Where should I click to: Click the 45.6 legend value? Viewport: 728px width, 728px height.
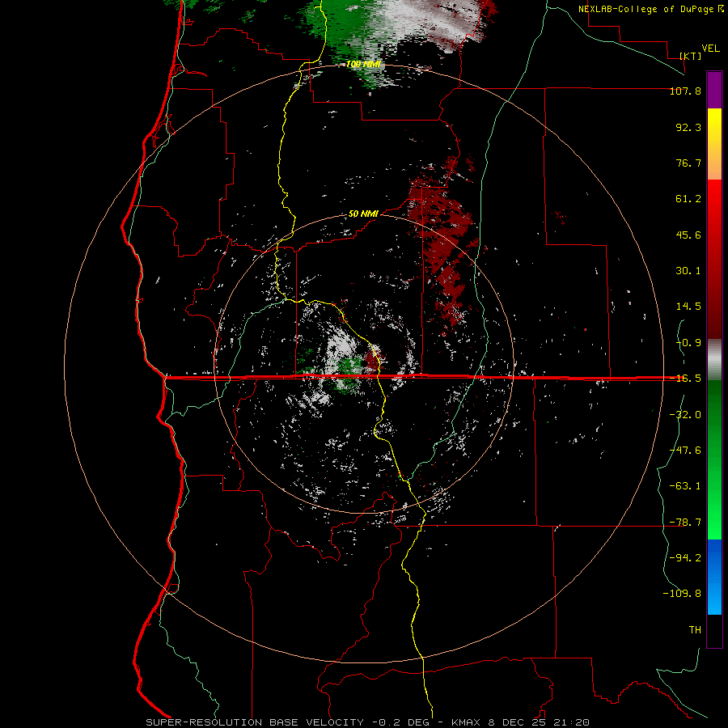[x=688, y=235]
